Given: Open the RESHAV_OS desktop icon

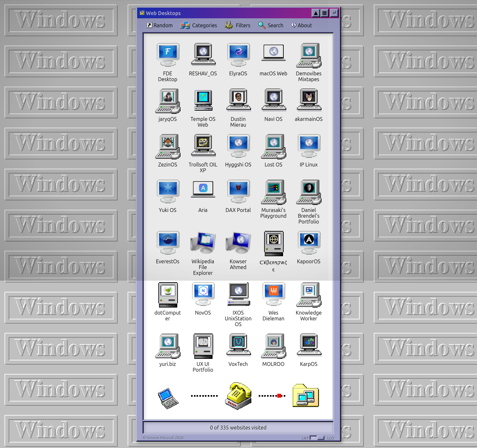Looking at the screenshot, I should (203, 55).
